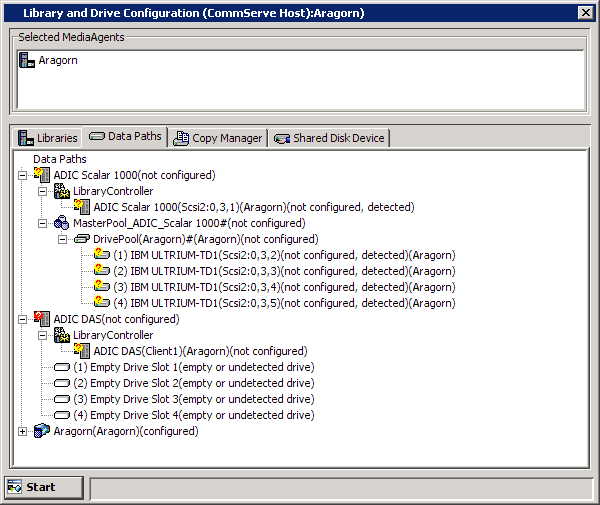Click the Copy Manager tab icon
600x505 pixels.
pyautogui.click(x=181, y=138)
